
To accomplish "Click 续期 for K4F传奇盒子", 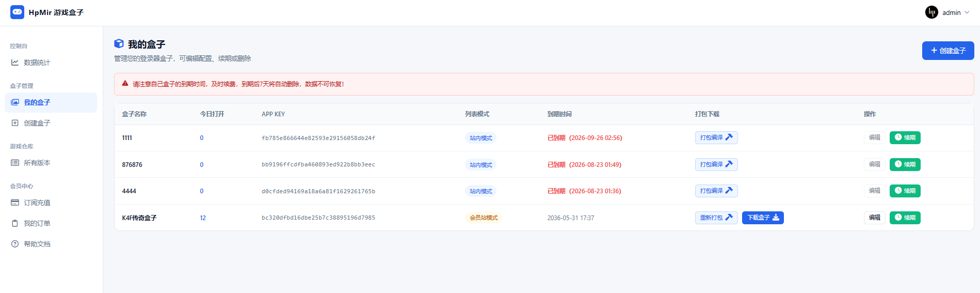I will (x=905, y=218).
